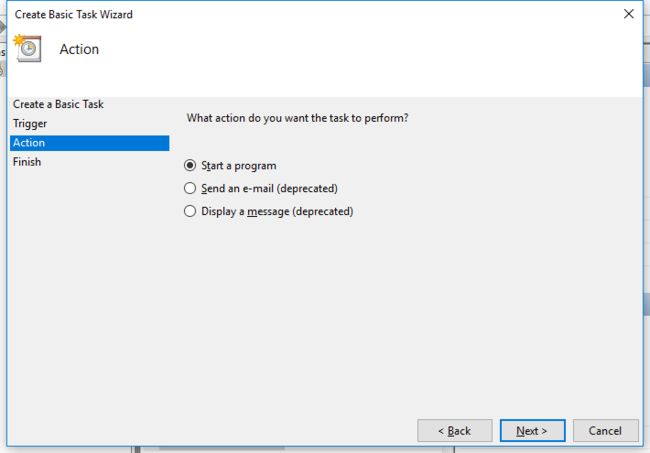Click the 'Send an e-mail (deprecated)' label text
The height and width of the screenshot is (453, 650).
(269, 189)
